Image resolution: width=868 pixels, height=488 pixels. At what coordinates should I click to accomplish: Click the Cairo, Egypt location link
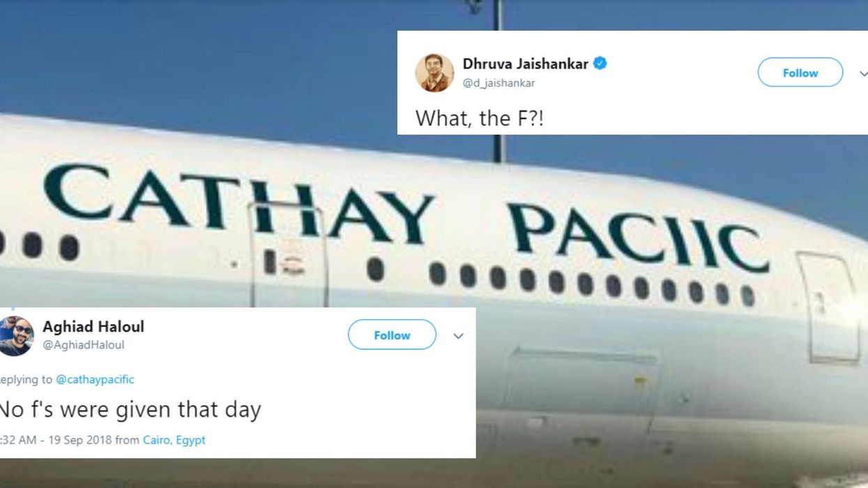point(174,440)
